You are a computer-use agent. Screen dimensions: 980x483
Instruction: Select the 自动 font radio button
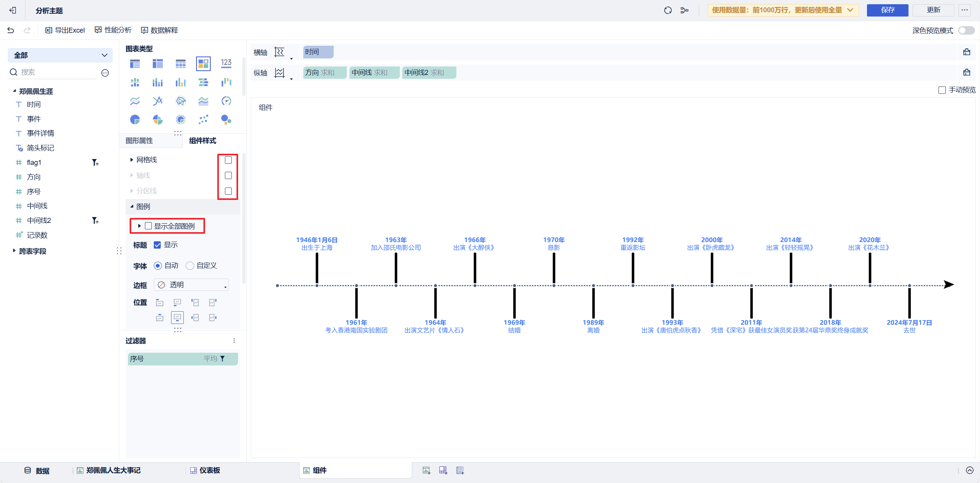[158, 266]
